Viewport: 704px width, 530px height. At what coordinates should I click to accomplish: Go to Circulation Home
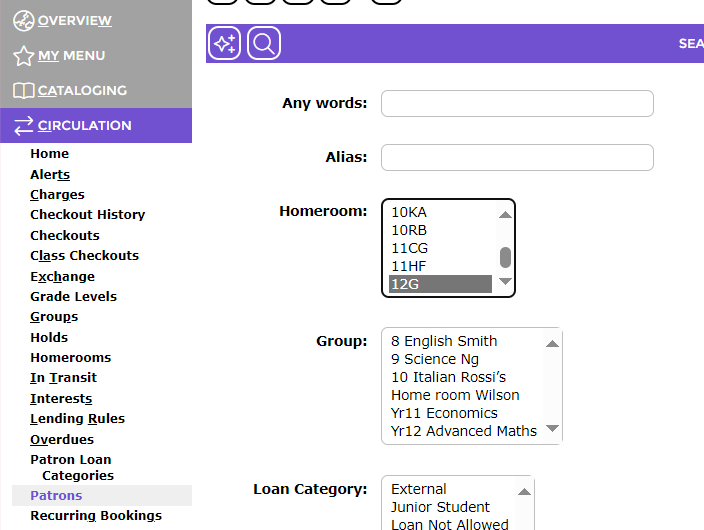coord(49,154)
